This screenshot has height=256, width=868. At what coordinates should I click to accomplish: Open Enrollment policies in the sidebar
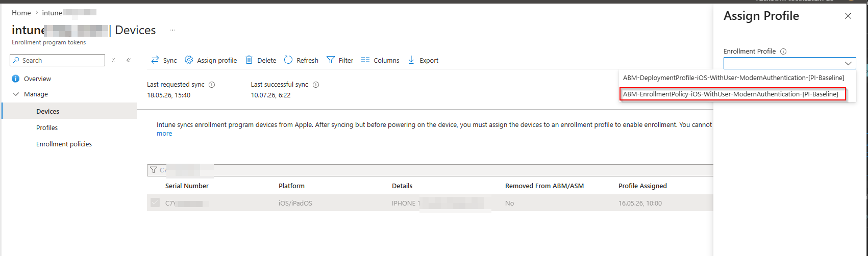pyautogui.click(x=64, y=144)
